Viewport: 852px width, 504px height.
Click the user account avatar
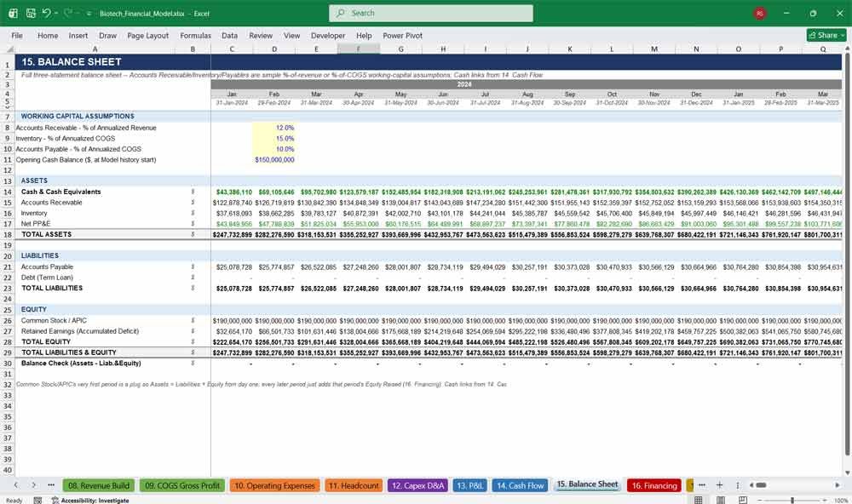(760, 13)
